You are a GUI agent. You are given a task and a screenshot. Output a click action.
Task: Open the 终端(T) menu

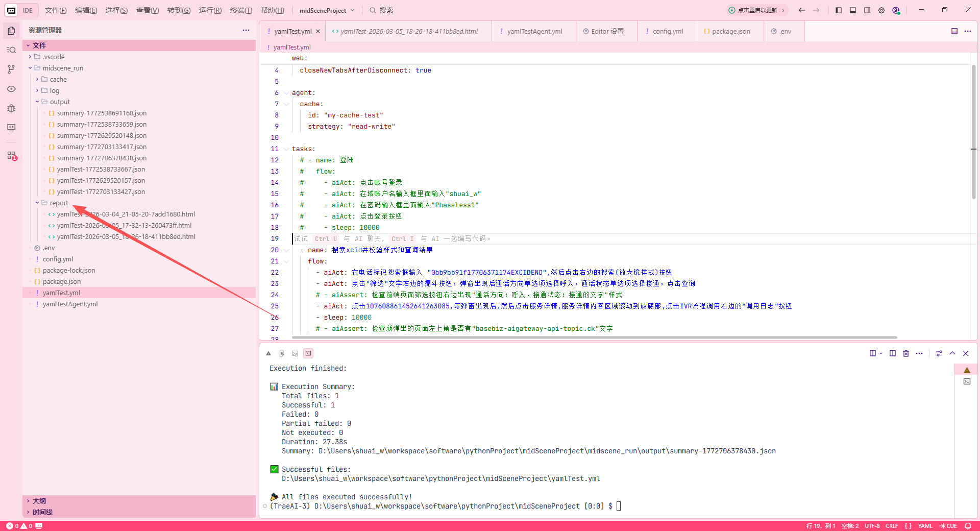point(241,10)
